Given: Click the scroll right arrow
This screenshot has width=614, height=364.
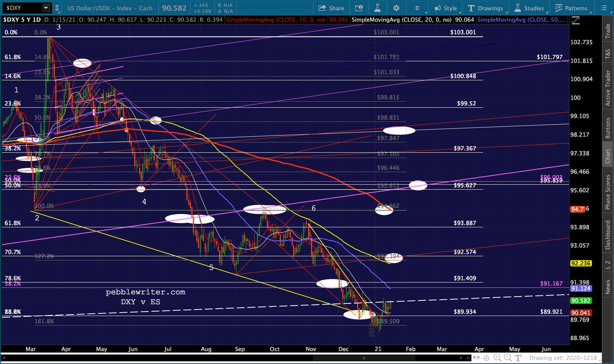Looking at the screenshot, I should tap(468, 358).
